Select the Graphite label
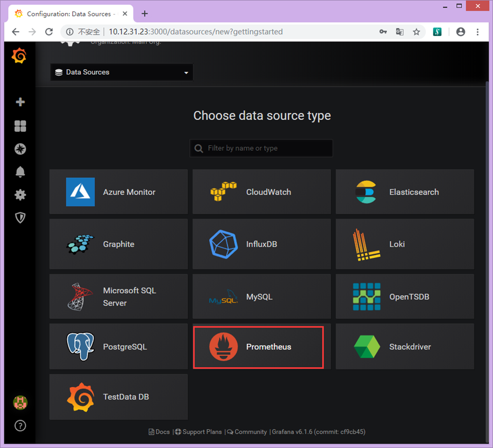493x448 pixels. point(118,244)
